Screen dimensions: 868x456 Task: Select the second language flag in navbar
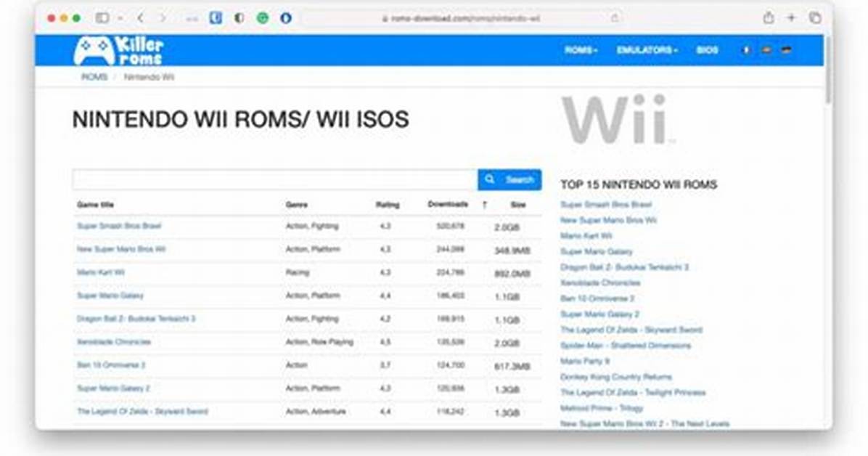pyautogui.click(x=766, y=50)
